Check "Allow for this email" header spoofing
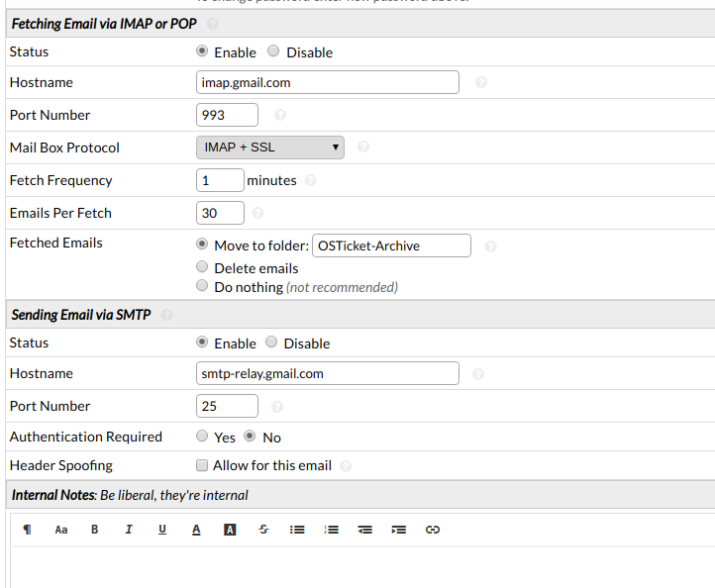 point(202,465)
